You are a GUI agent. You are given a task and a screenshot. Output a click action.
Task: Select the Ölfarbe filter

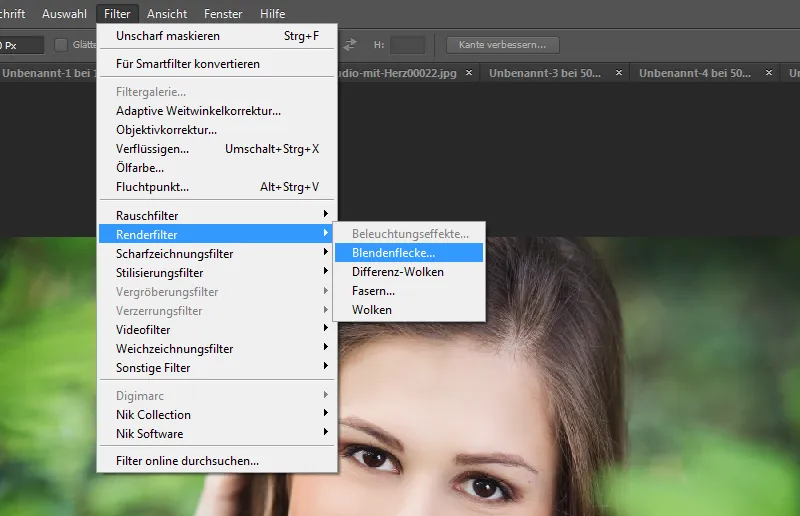[x=217, y=167]
